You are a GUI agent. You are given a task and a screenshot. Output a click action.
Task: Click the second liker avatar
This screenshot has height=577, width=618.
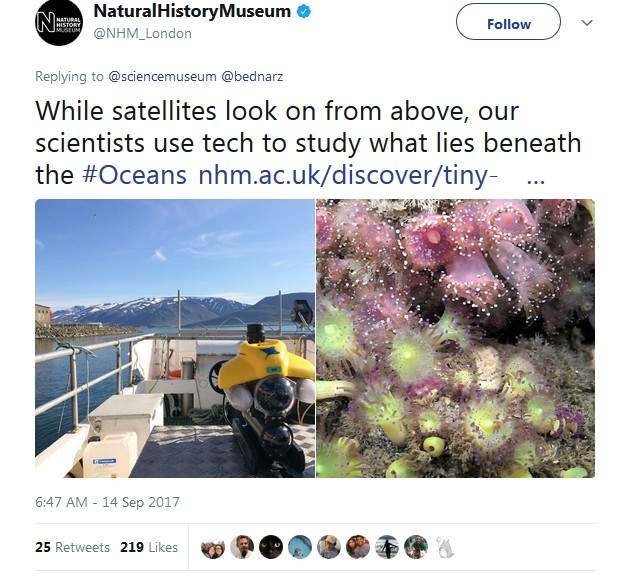pyautogui.click(x=241, y=547)
